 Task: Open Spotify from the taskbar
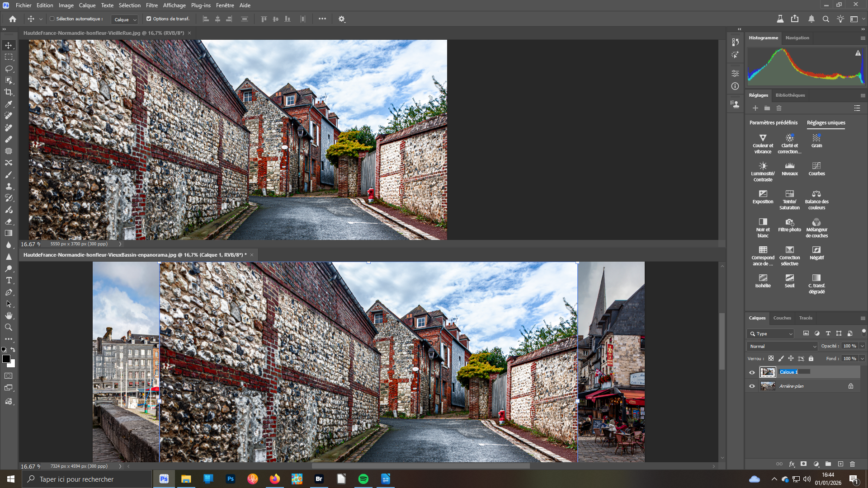(x=363, y=479)
